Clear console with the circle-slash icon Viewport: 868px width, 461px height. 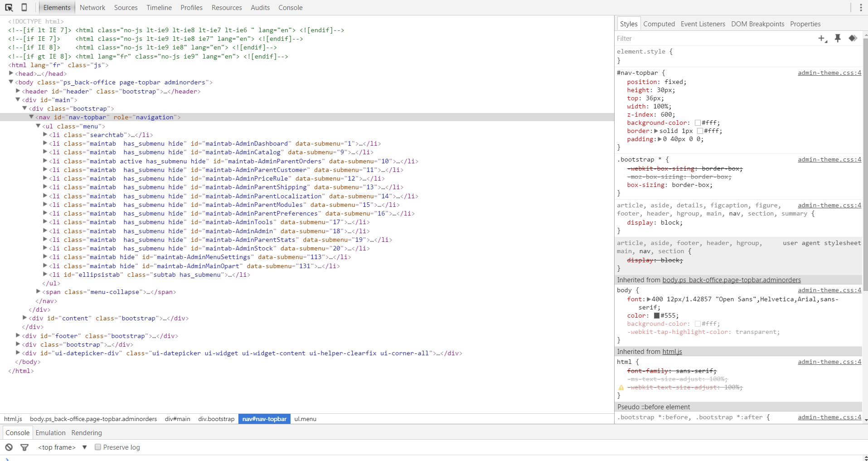point(9,447)
